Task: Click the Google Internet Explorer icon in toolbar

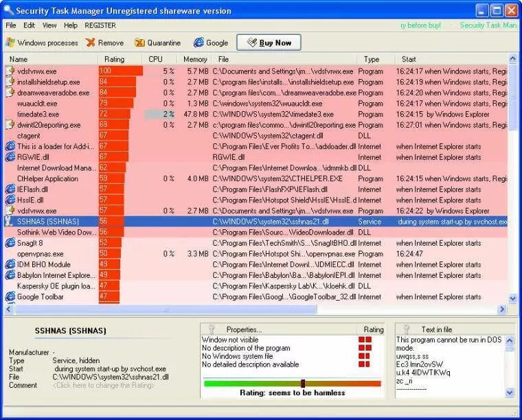Action: pos(198,43)
